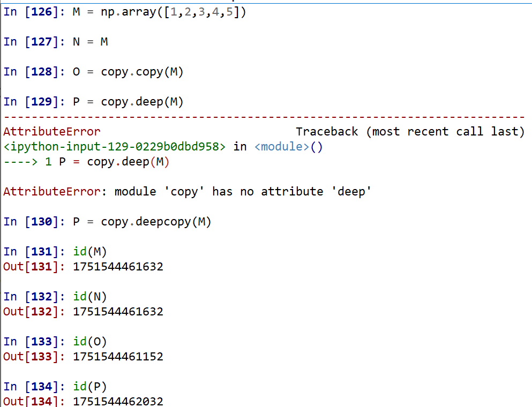Viewport: 532px width, 407px height.
Task: Click the 'In [134]:' prompt
Action: (34, 387)
